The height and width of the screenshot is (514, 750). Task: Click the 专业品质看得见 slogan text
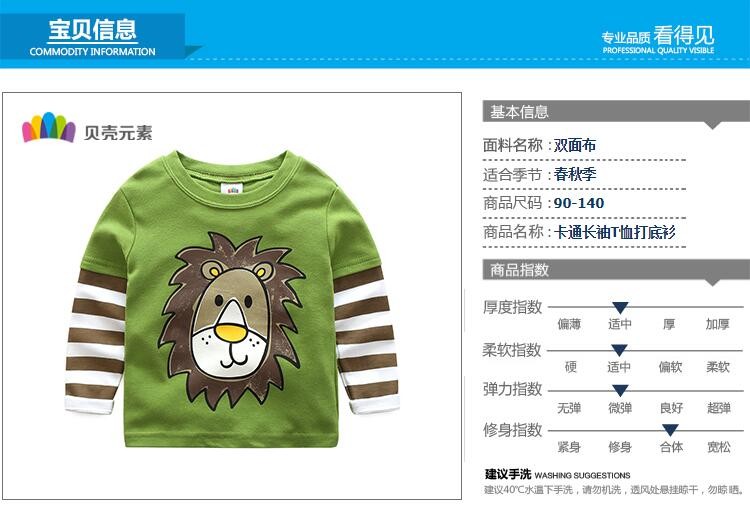point(658,39)
